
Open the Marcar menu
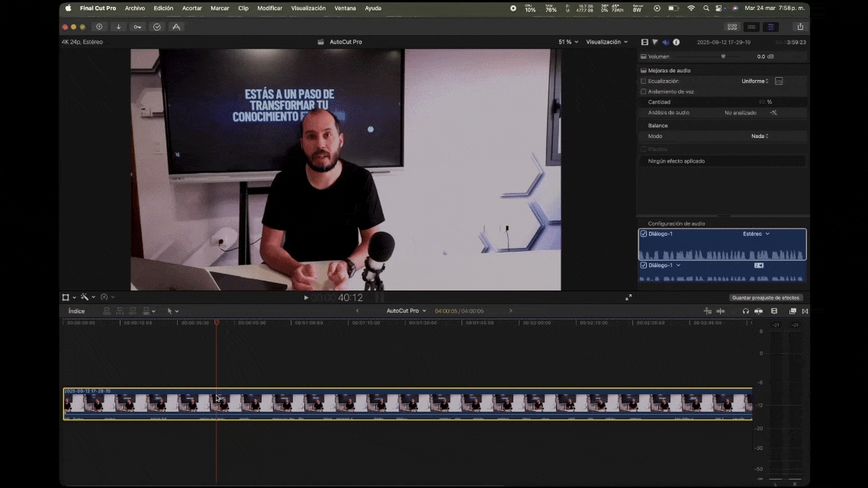click(x=219, y=8)
